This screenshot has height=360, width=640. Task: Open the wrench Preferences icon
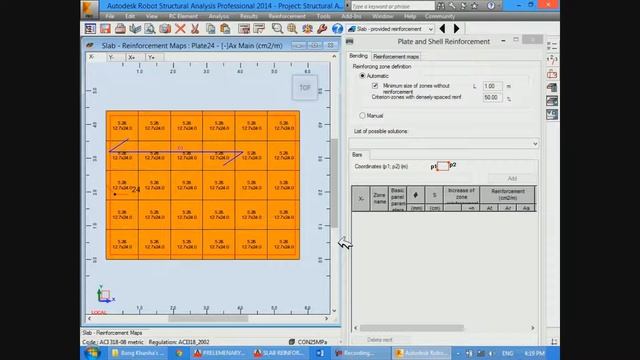click(x=322, y=29)
